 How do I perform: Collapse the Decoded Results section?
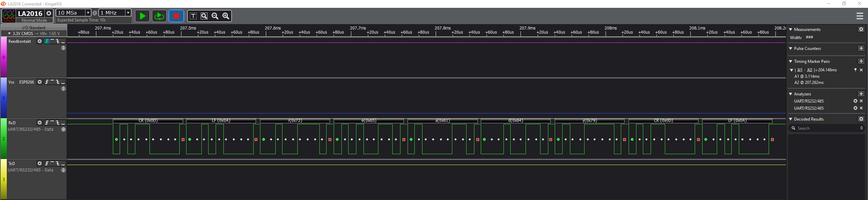(x=791, y=119)
